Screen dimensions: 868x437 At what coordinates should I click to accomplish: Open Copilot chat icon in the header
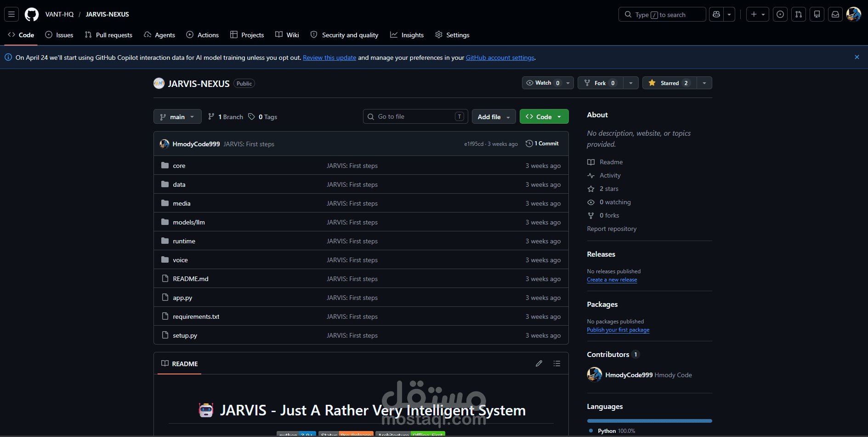(x=716, y=14)
